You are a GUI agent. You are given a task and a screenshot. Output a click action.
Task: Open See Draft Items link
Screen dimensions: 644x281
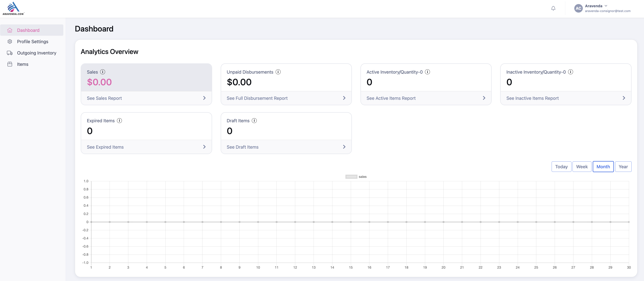243,147
